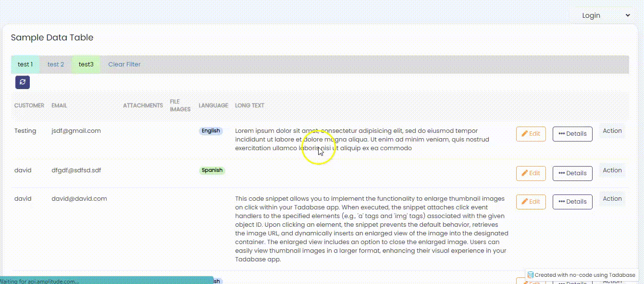The width and height of the screenshot is (644, 284).
Task: Open Details for the david@david.com record
Action: click(572, 202)
